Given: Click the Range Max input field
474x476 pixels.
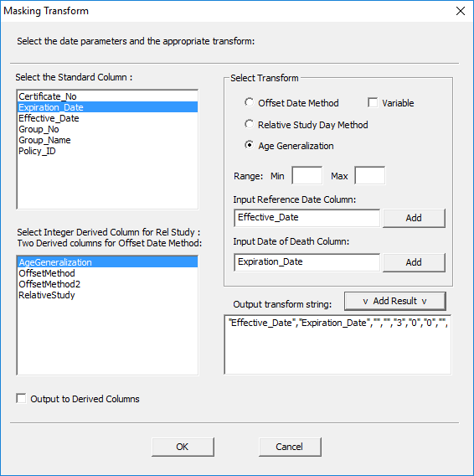Looking at the screenshot, I should coord(370,175).
